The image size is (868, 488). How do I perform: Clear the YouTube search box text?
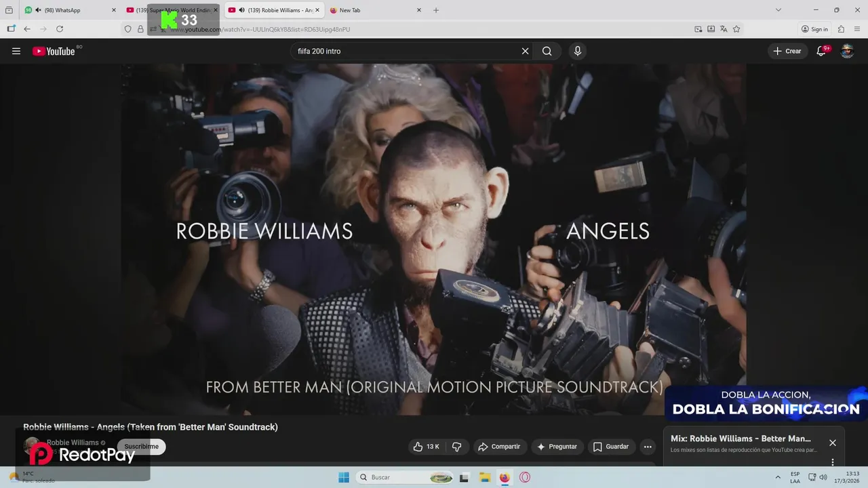525,51
